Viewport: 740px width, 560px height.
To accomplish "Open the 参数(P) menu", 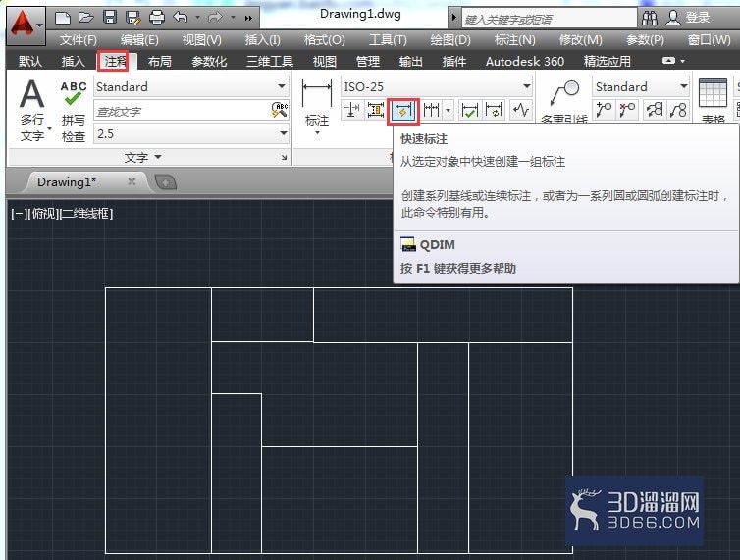I will pyautogui.click(x=645, y=40).
